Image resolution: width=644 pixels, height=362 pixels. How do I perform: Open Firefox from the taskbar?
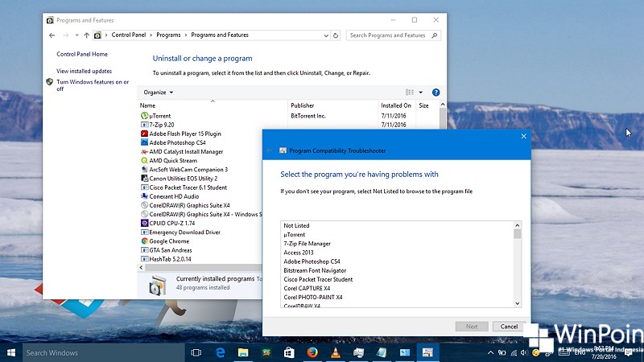click(312, 352)
